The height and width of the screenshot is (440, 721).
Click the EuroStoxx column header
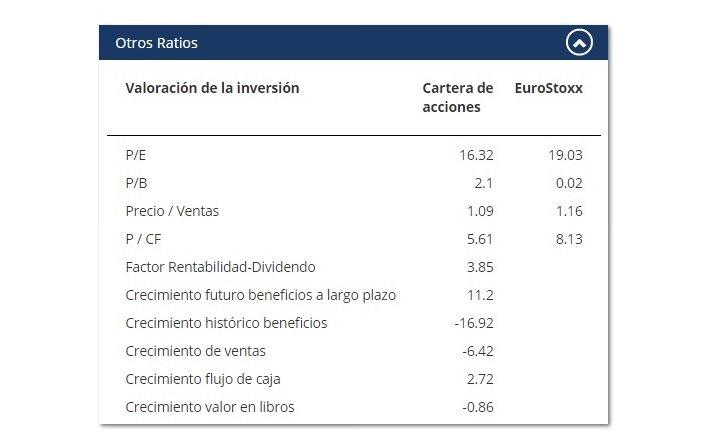pos(548,88)
